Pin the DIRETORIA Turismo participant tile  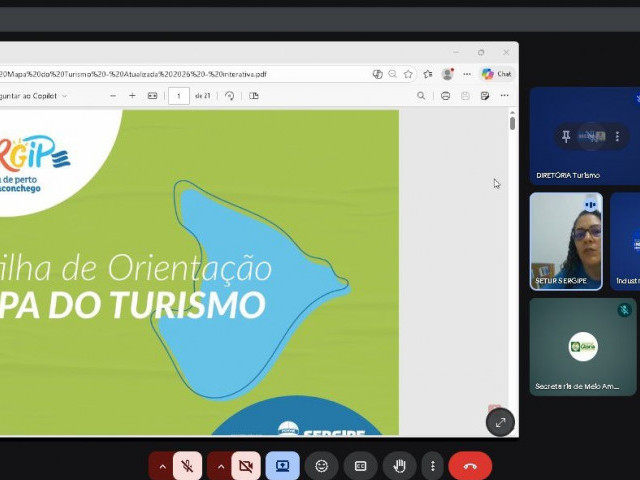(x=566, y=136)
